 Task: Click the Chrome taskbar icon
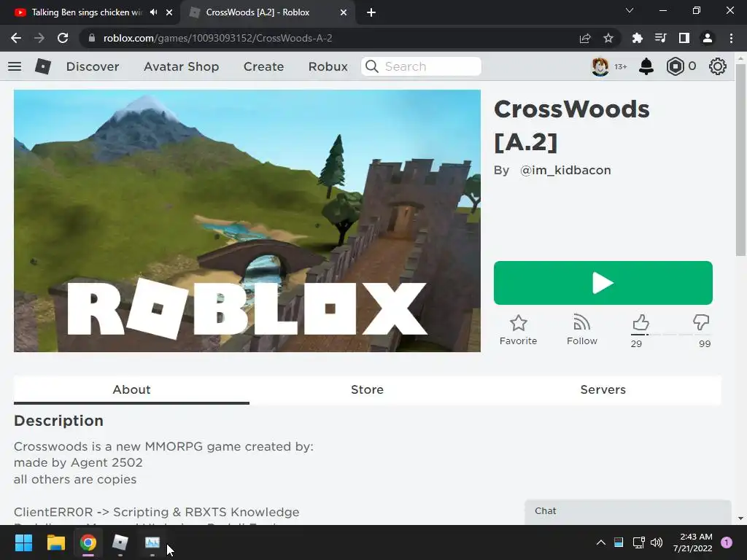pos(88,542)
